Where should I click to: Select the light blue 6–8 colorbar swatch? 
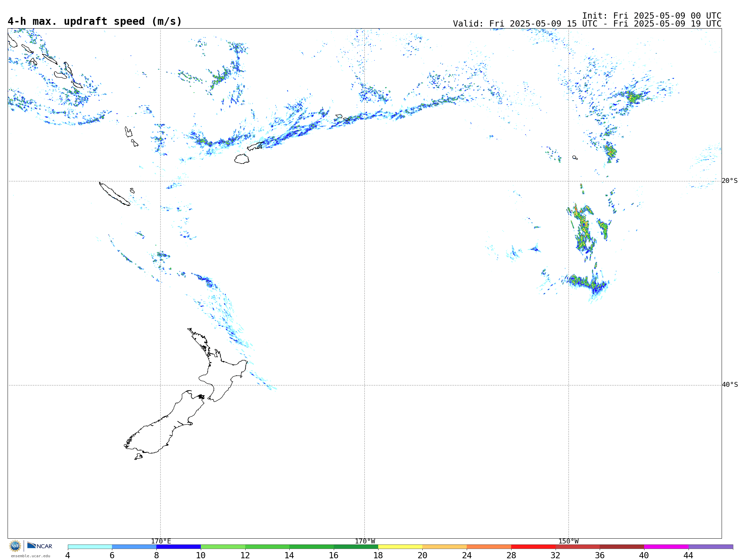(134, 547)
